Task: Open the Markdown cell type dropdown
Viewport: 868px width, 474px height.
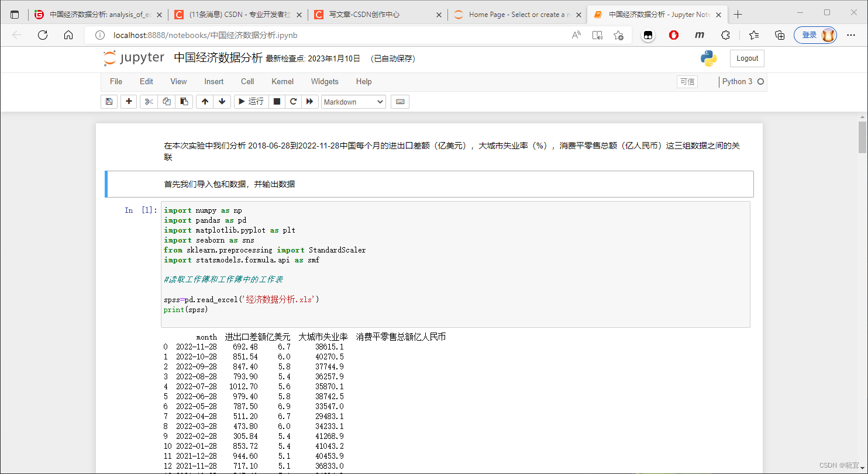Action: (x=353, y=102)
